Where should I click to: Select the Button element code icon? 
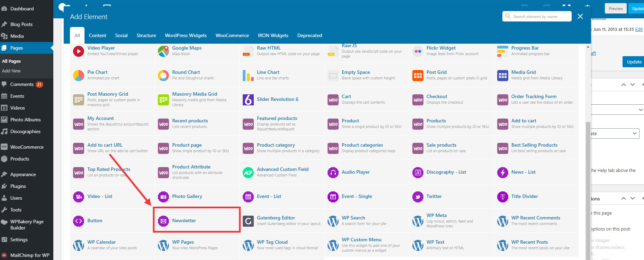[79, 221]
